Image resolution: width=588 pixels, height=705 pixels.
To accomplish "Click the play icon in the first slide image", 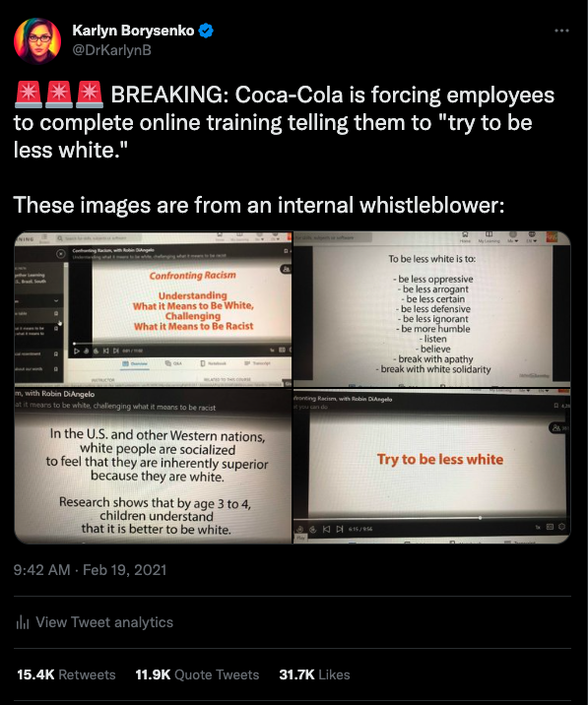I will tap(77, 351).
